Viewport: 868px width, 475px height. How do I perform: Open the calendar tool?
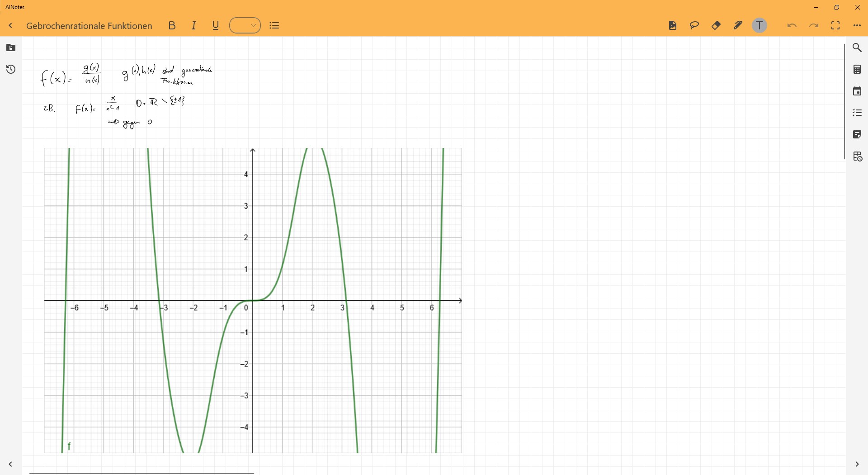coord(857,91)
